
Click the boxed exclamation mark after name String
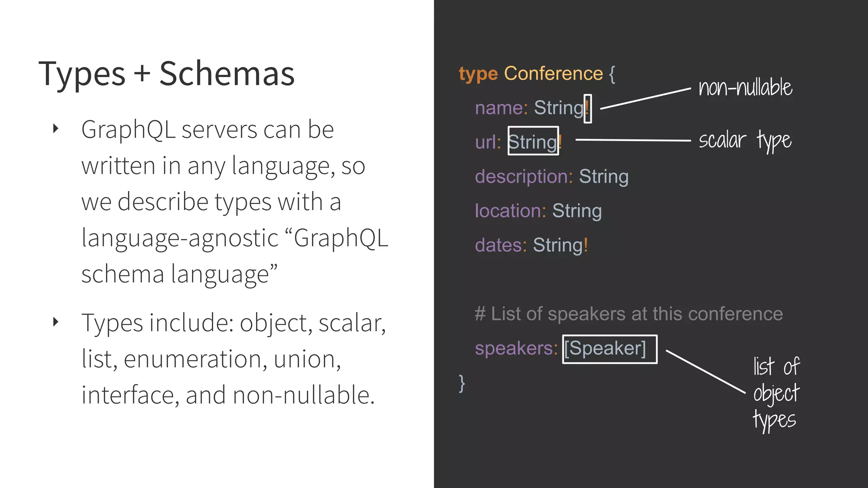(x=587, y=108)
